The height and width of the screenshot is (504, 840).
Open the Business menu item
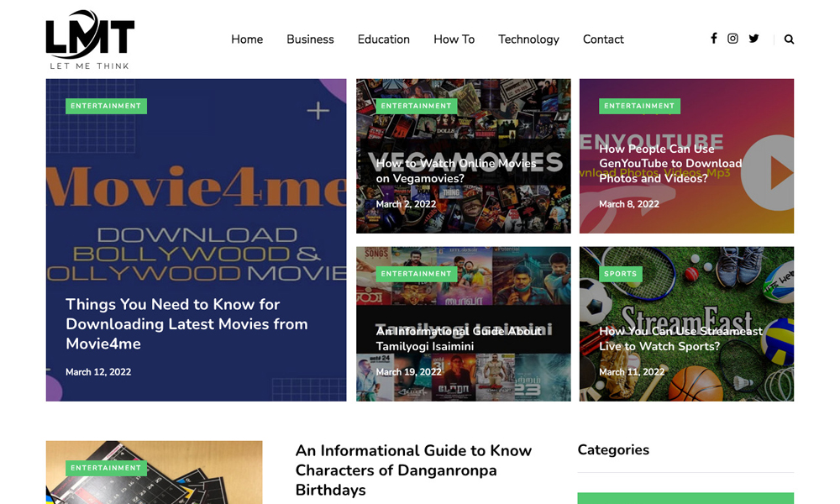pyautogui.click(x=310, y=39)
